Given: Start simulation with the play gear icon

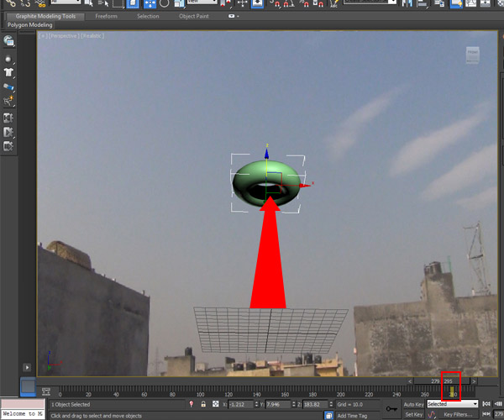Looking at the screenshot, I should 8,132.
